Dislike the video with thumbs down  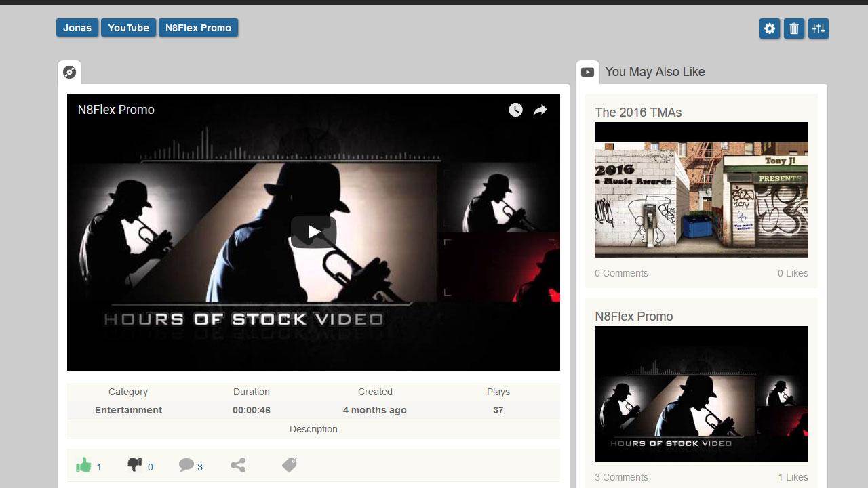[134, 465]
